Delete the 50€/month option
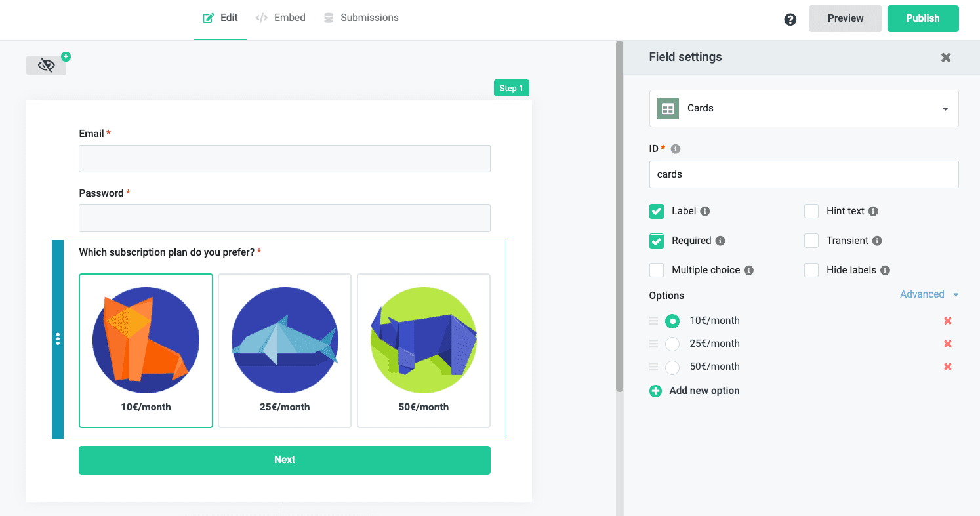Viewport: 980px width, 516px height. point(948,367)
